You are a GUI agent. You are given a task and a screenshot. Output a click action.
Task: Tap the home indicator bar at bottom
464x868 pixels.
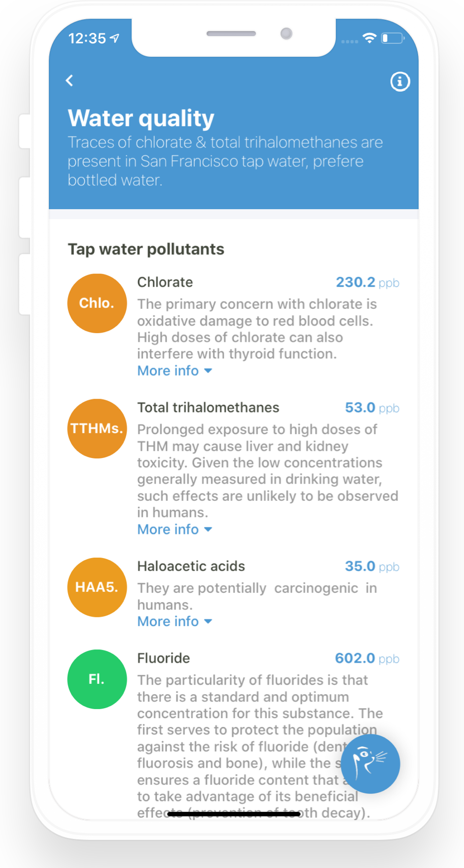[234, 814]
